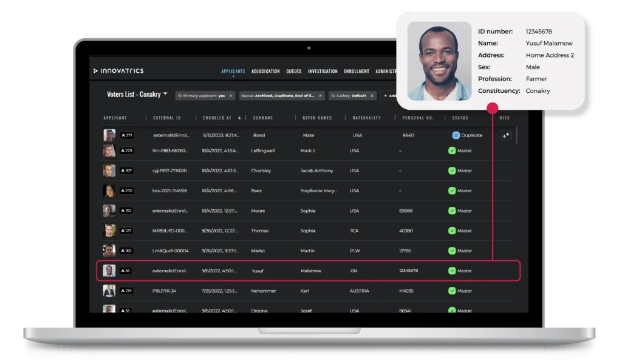
Task: Click the A 229 applicant badge
Action: click(x=126, y=151)
